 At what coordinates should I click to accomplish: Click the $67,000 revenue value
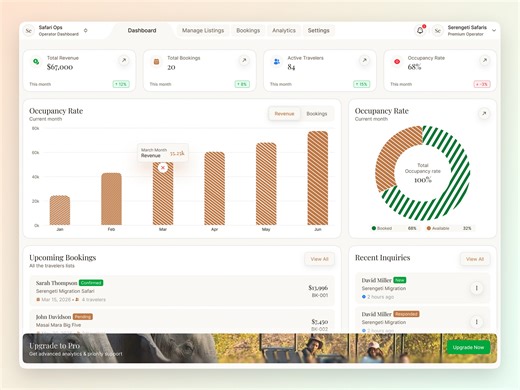pyautogui.click(x=60, y=67)
